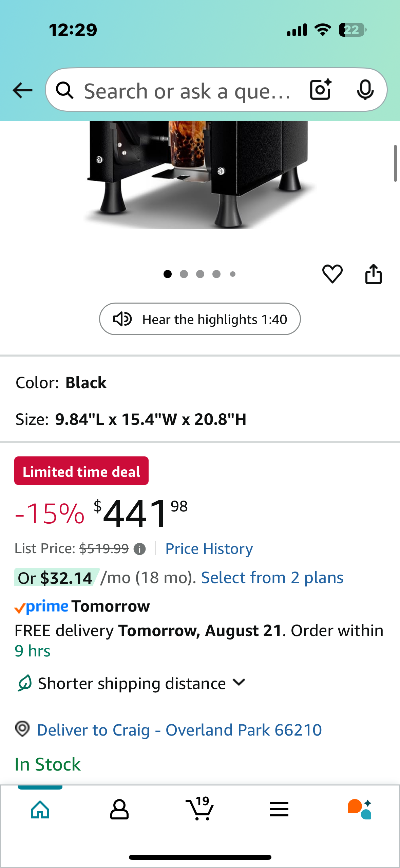Switch to the Home tab

(x=40, y=810)
